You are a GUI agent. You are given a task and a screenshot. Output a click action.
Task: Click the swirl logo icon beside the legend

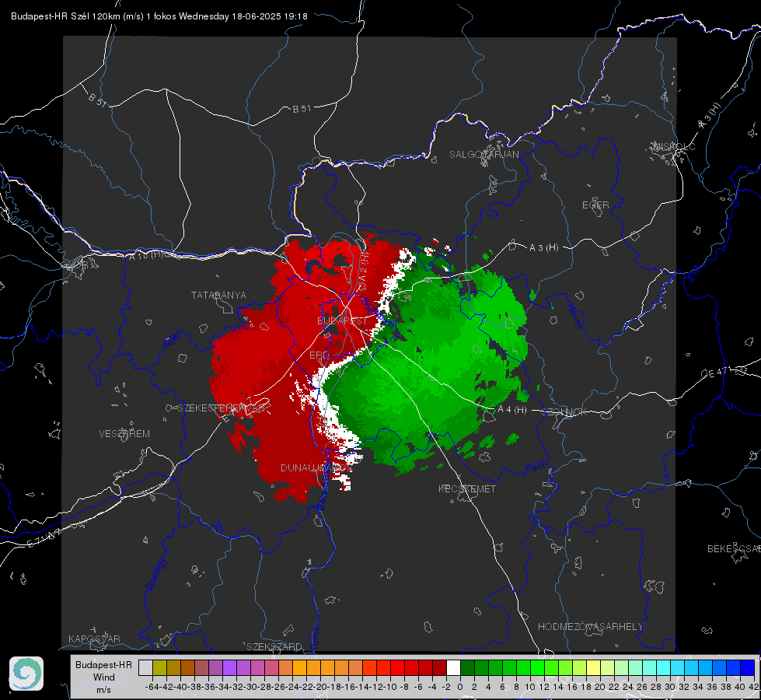26,674
